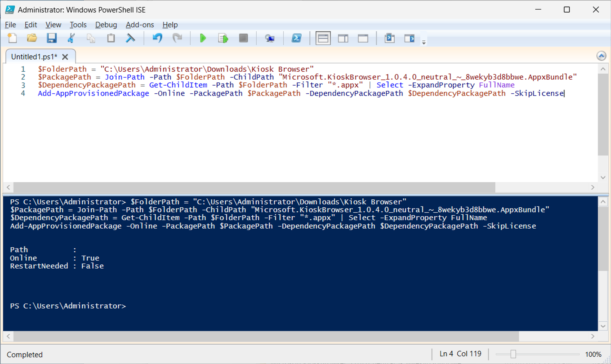Viewport: 611px width, 364px height.
Task: Create a new script with New icon
Action: coord(12,38)
